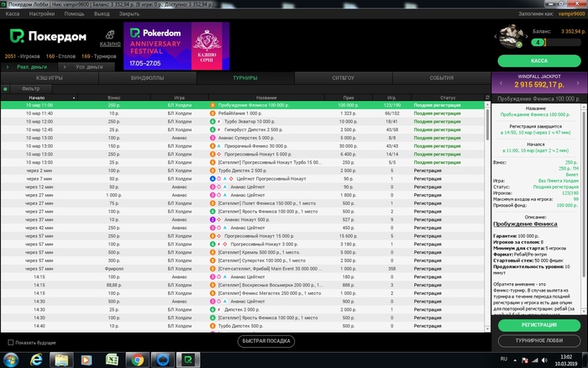Switch to the Кэш игры tab

pyautogui.click(x=50, y=78)
